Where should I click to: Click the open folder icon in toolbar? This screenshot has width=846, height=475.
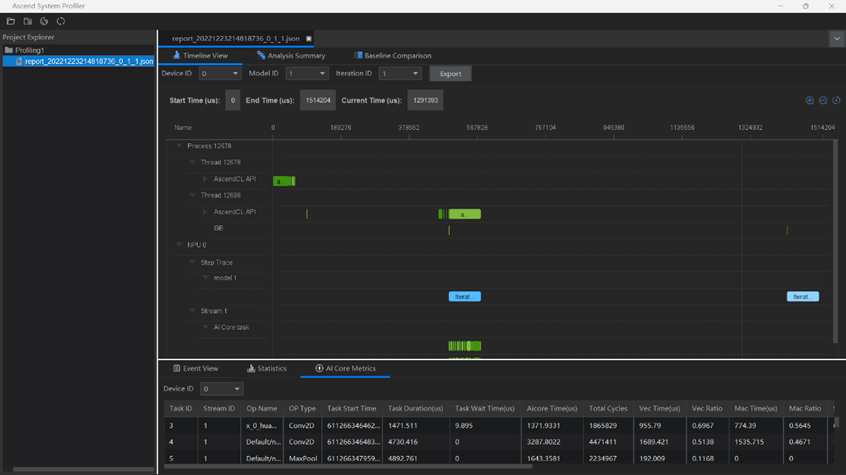pos(11,21)
